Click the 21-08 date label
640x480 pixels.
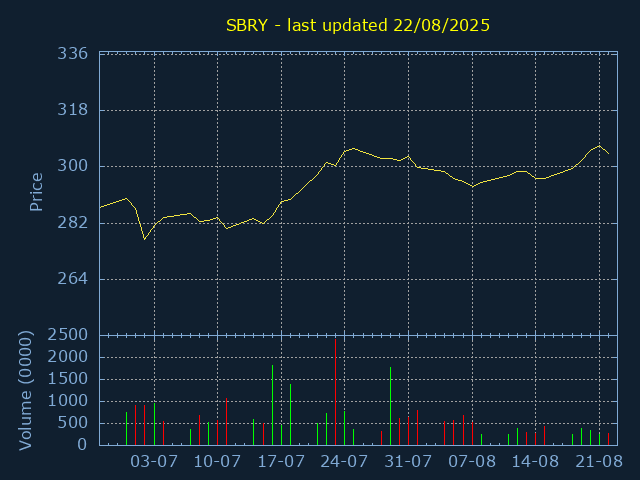point(599,462)
